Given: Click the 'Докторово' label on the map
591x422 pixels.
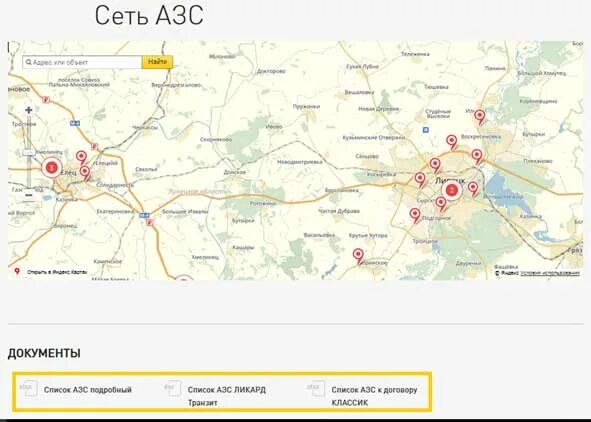Looking at the screenshot, I should (x=271, y=71).
